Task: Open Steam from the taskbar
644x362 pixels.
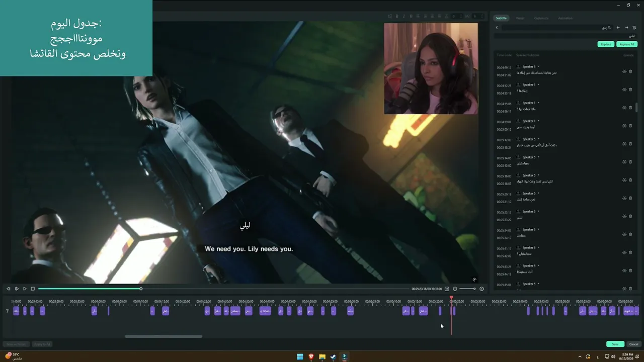Action: pos(333,357)
